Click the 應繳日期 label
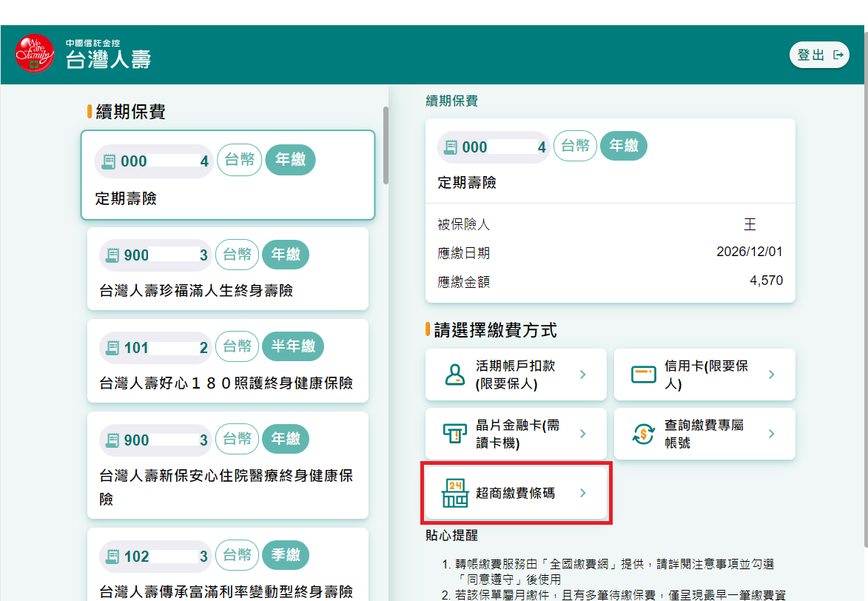Screen dimensions: 868x601 [464, 253]
